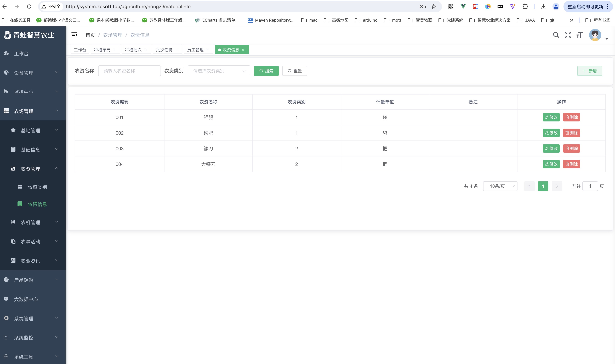Open the 农资类别 select dropdown
Screen dimensions: 615x364
(219, 71)
